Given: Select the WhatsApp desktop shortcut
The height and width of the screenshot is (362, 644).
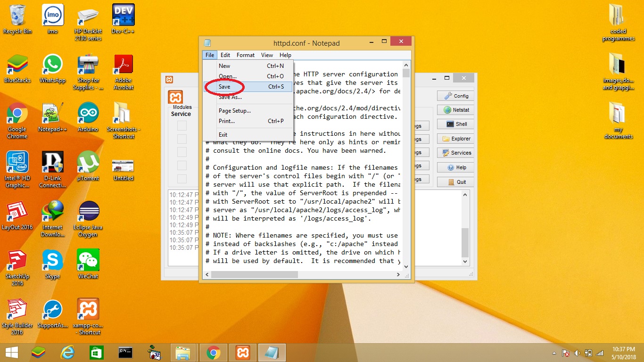Looking at the screenshot, I should (x=52, y=68).
